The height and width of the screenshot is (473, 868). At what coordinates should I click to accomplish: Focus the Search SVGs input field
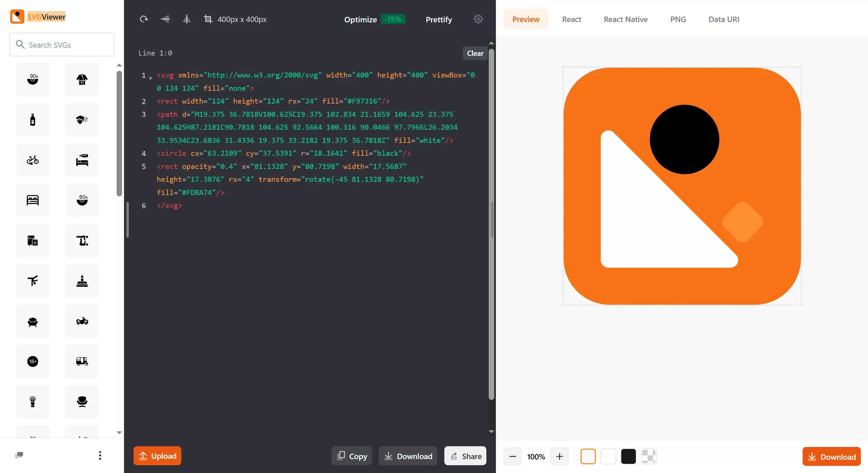[x=62, y=44]
